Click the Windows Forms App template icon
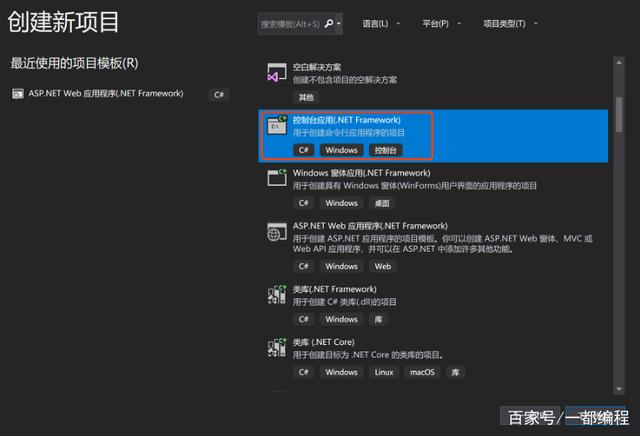The width and height of the screenshot is (640, 436). click(x=277, y=178)
